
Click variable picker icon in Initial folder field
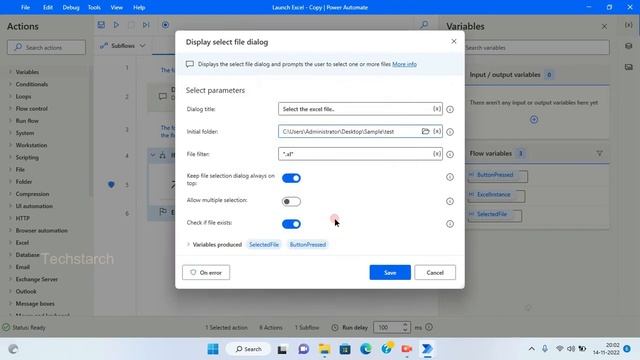[x=437, y=131]
